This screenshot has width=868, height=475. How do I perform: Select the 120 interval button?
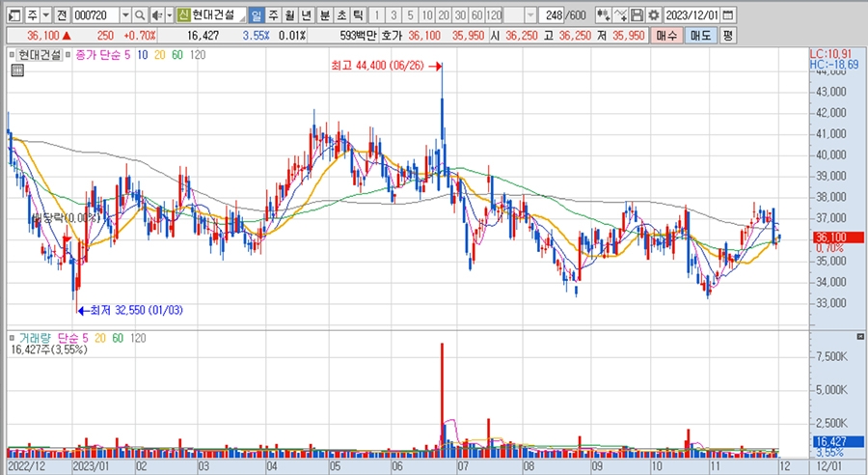[x=494, y=15]
